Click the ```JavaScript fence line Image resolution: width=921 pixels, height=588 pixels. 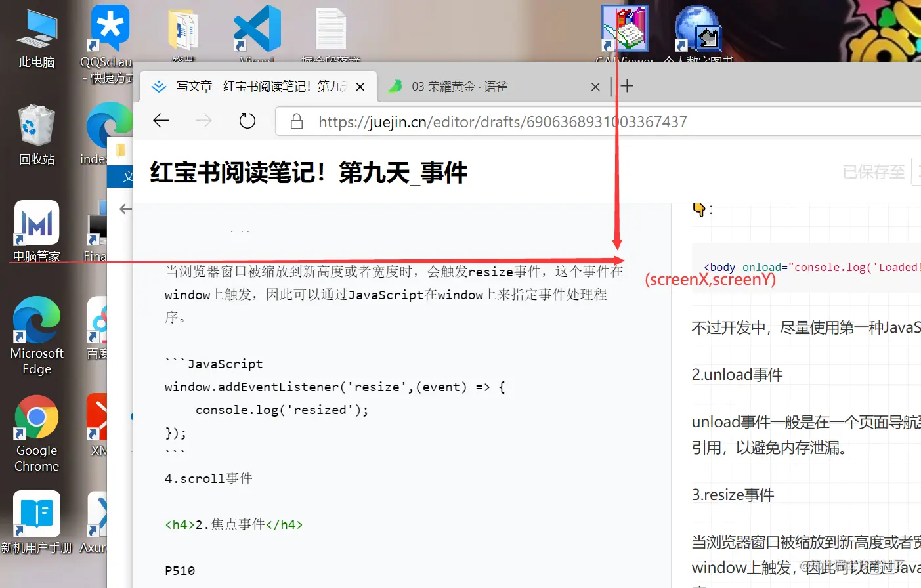point(213,364)
